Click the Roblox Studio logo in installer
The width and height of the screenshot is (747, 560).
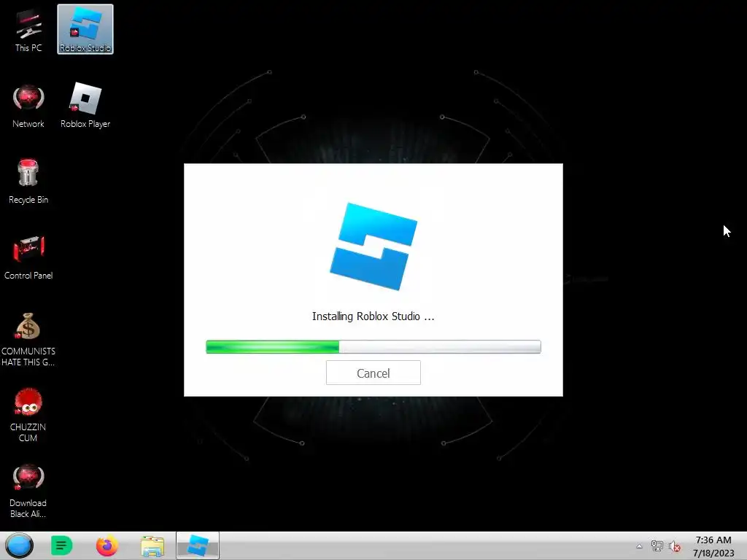373,246
